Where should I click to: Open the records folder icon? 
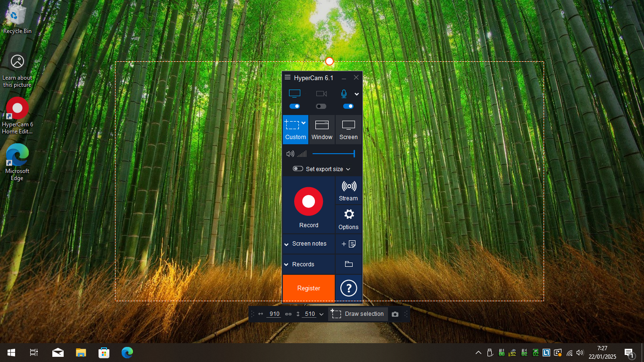(x=348, y=264)
